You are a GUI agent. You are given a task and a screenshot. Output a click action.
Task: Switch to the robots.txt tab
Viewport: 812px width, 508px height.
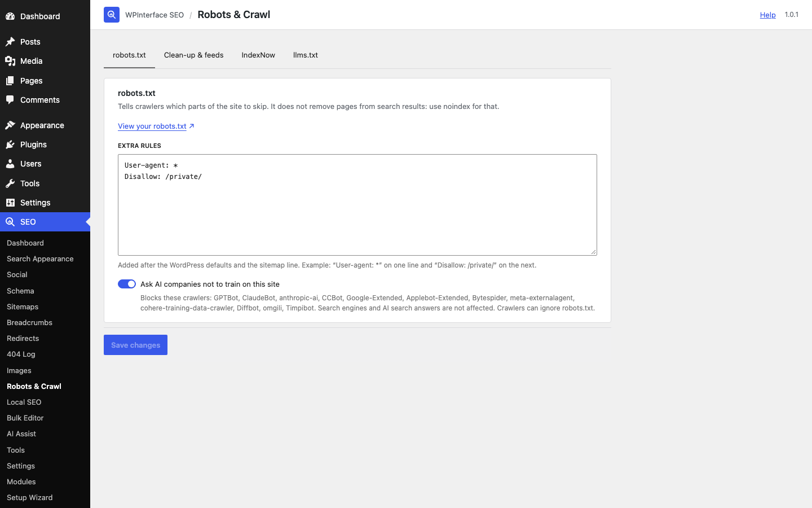tap(129, 55)
